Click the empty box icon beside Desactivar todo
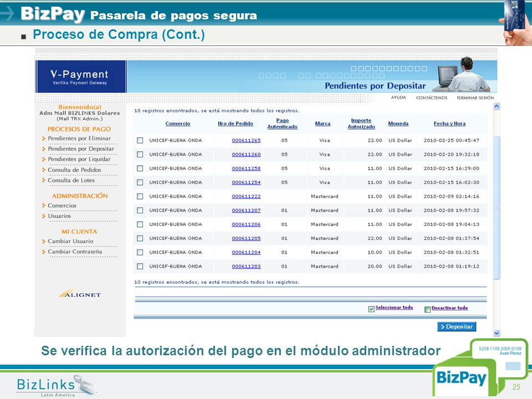 pos(427,309)
